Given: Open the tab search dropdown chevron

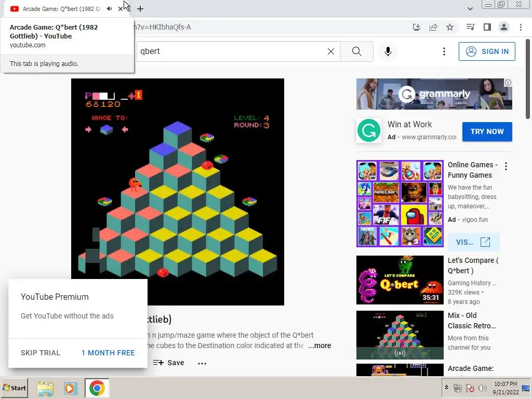Looking at the screenshot, I should (470, 9).
